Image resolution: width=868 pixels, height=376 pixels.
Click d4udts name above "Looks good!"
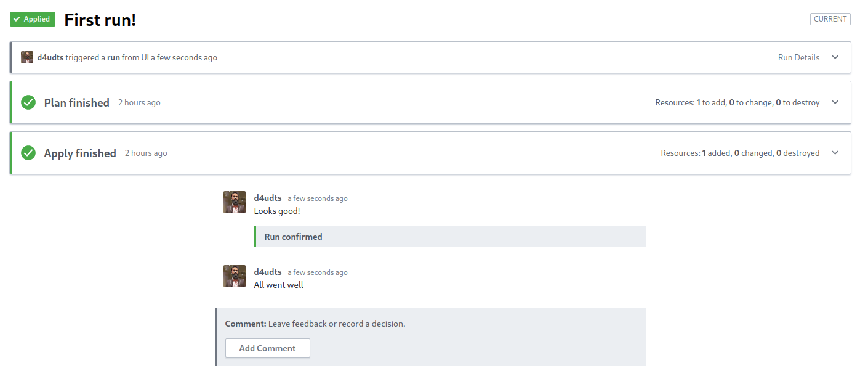coord(268,198)
